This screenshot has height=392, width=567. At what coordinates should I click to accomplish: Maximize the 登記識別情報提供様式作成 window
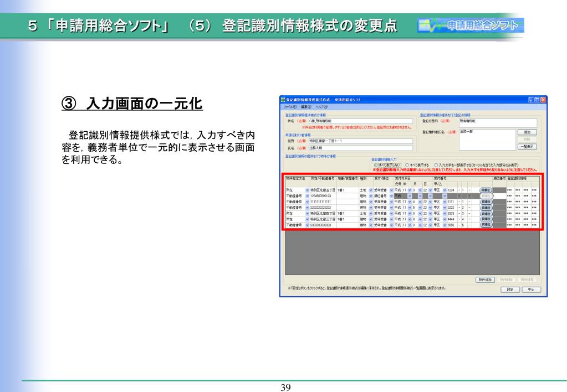click(538, 100)
